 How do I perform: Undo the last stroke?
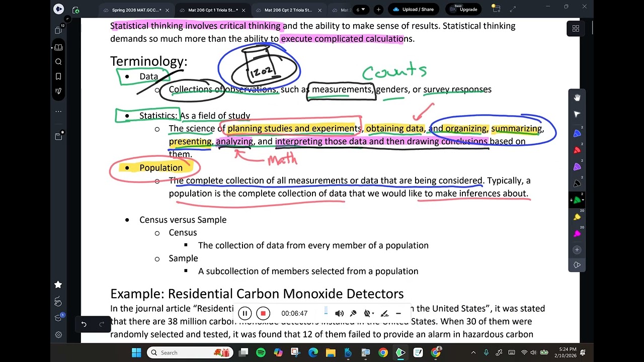tap(84, 324)
